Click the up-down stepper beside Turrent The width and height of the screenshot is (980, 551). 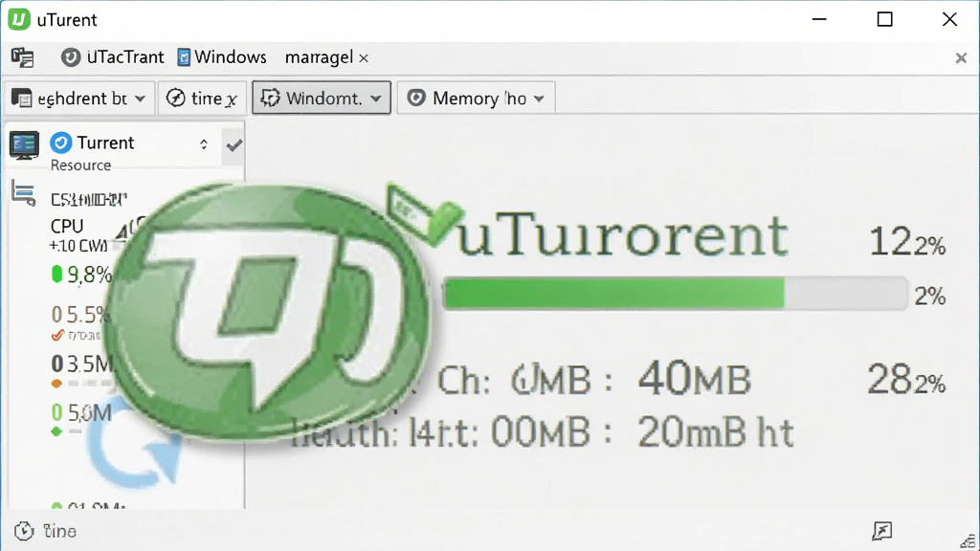[204, 144]
